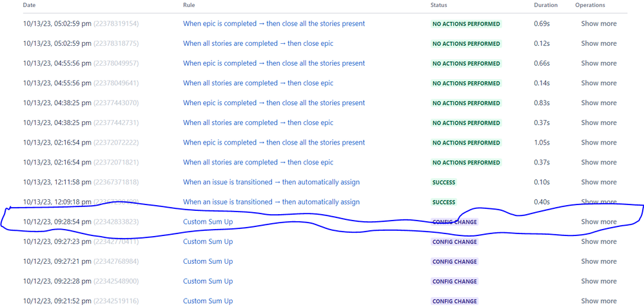Open the epic-completed rule logged at 02:16:54 pm
The height and width of the screenshot is (307, 644).
point(274,143)
